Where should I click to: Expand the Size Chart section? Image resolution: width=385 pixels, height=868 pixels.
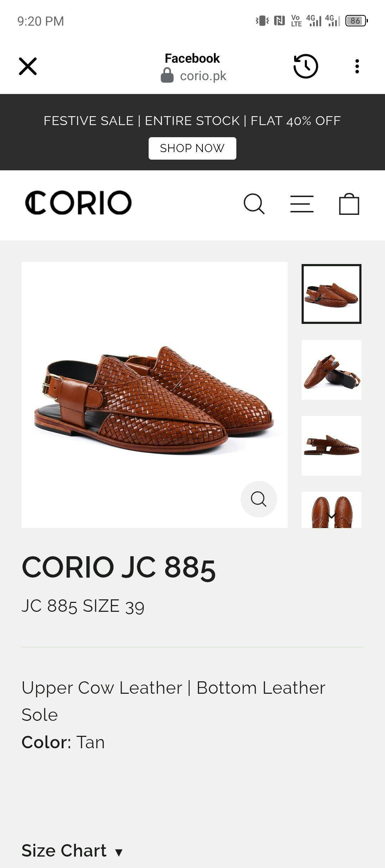point(72,851)
